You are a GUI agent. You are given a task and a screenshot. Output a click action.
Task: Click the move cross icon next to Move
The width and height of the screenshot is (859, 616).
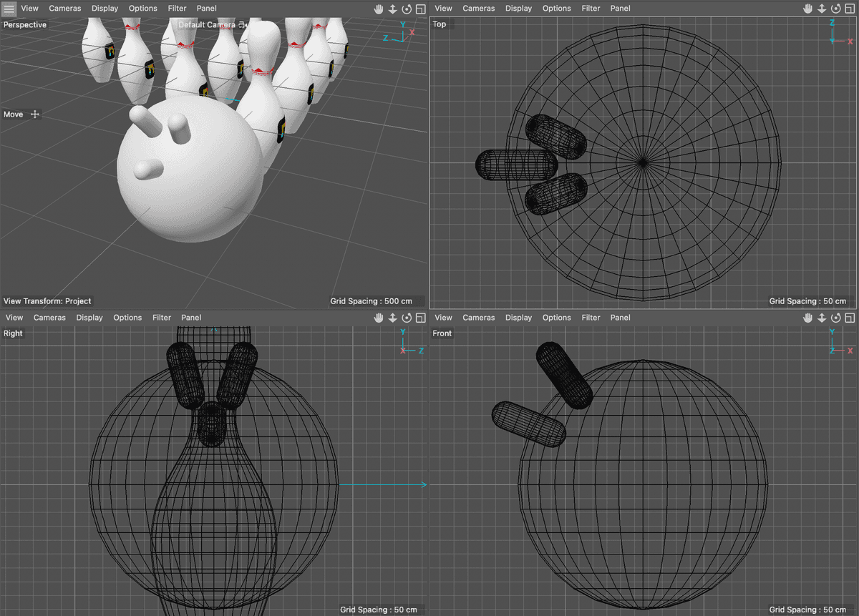point(34,114)
